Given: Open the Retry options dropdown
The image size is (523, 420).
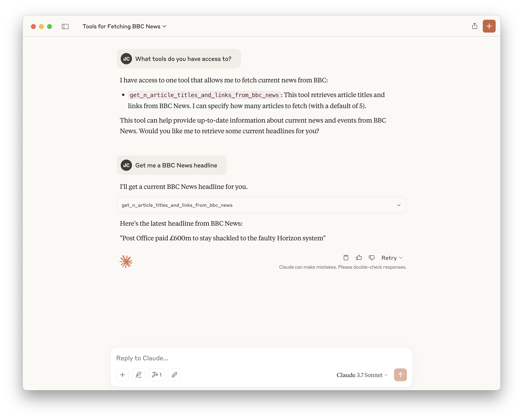Looking at the screenshot, I should 392,258.
